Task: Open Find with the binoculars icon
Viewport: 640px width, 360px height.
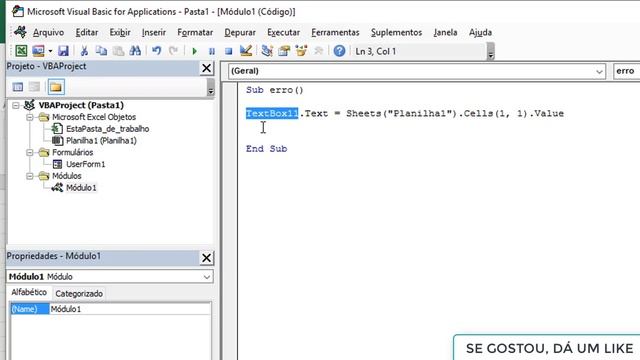Action: tap(135, 51)
